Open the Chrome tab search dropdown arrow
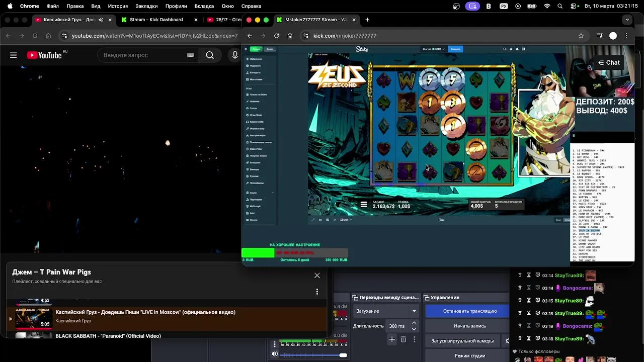Image resolution: width=644 pixels, height=362 pixels. (x=627, y=20)
